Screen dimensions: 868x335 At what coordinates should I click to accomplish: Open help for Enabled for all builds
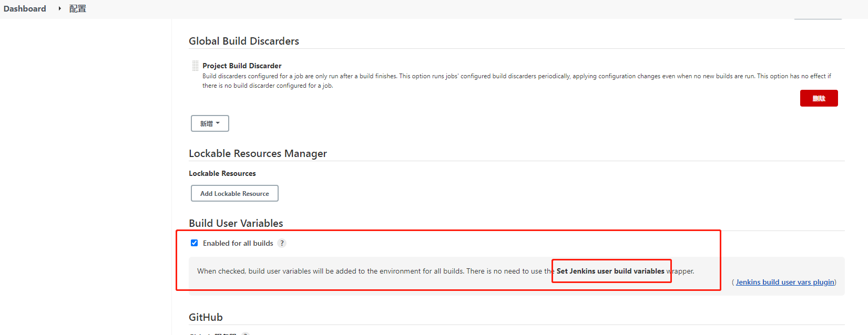coord(282,243)
